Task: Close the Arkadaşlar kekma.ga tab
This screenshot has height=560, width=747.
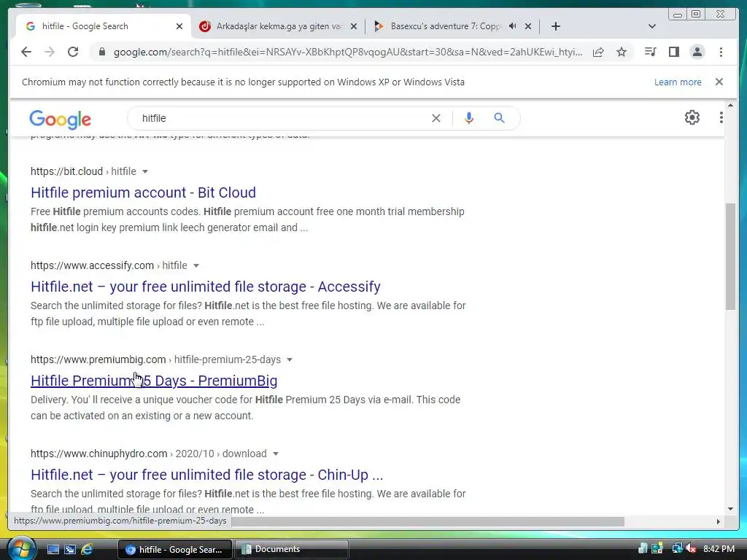Action: 354,26
